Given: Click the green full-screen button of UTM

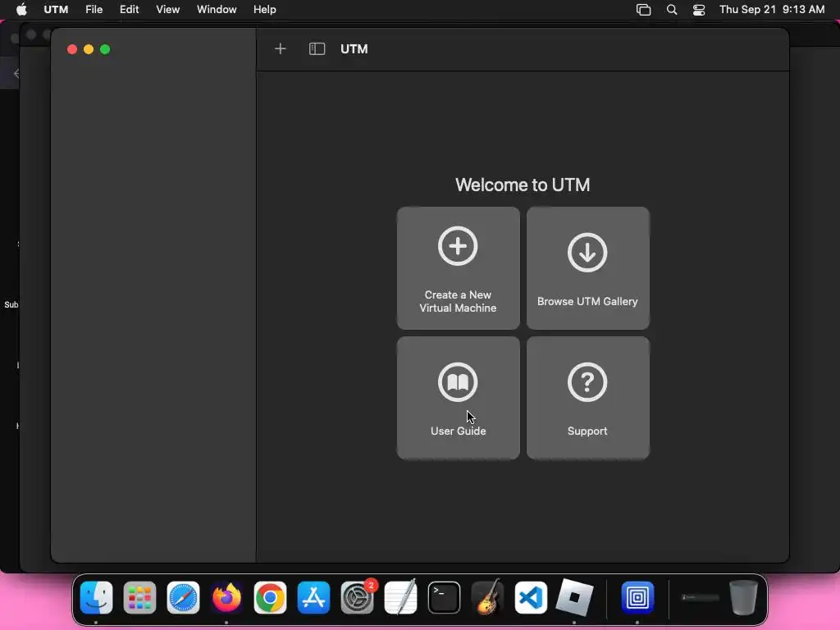Looking at the screenshot, I should tap(105, 49).
